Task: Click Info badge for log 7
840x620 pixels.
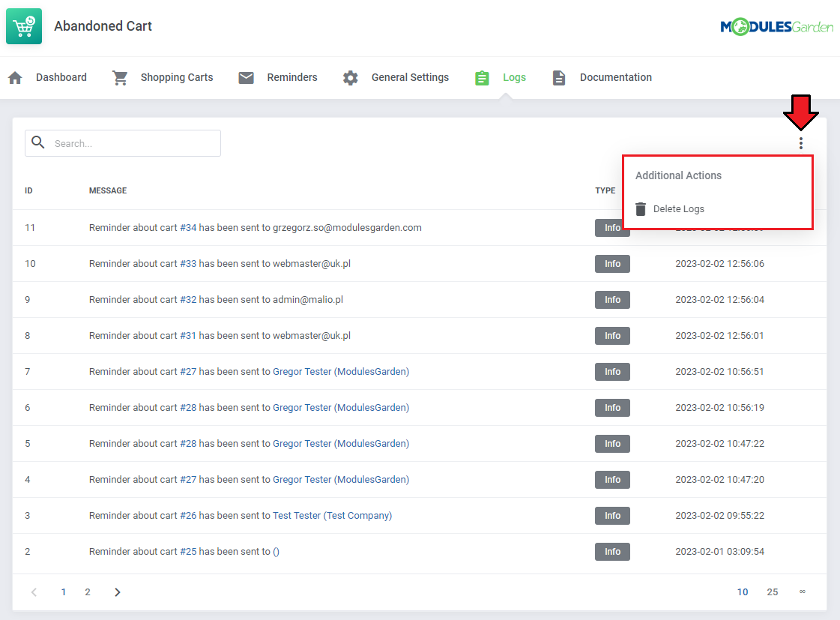Action: (612, 371)
